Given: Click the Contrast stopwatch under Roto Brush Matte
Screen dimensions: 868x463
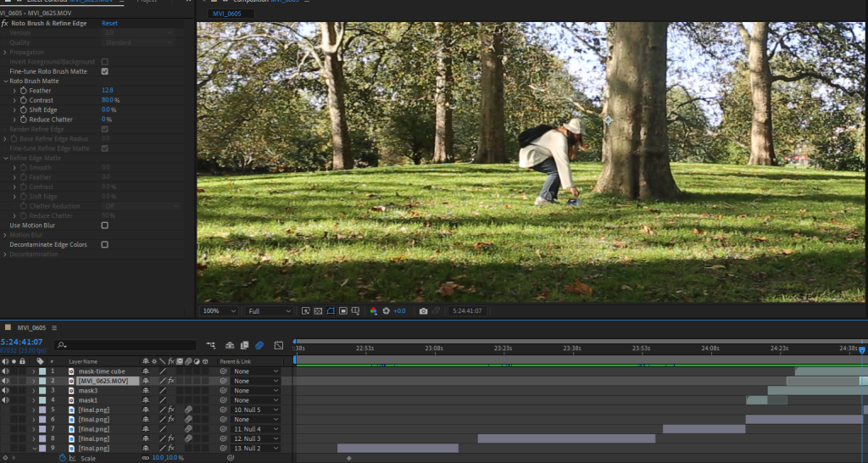Looking at the screenshot, I should 23,100.
